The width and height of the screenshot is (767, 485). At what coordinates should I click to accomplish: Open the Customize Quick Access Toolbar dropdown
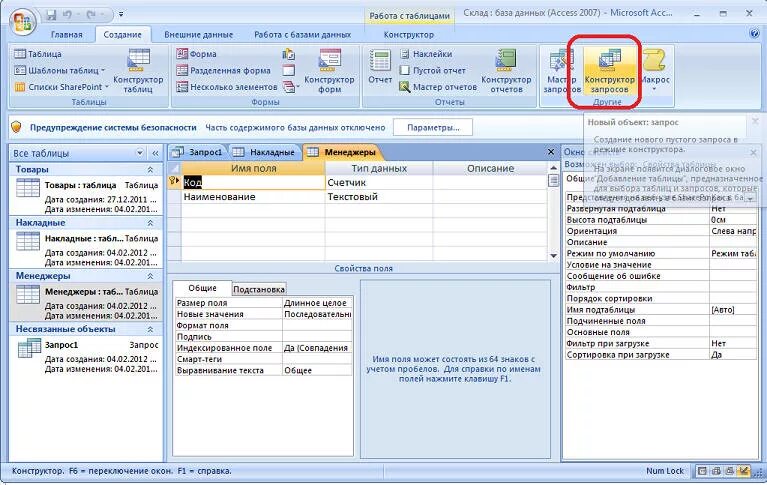(x=121, y=15)
